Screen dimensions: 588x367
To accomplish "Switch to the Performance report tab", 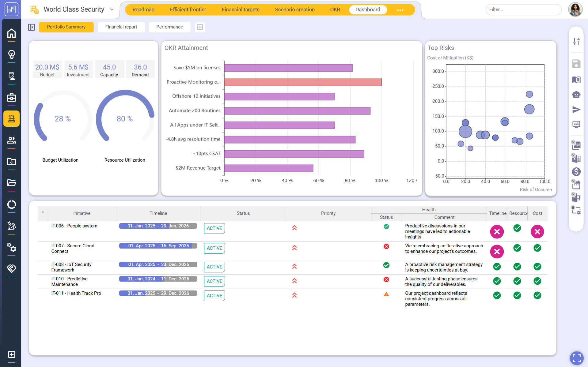I will [x=169, y=27].
